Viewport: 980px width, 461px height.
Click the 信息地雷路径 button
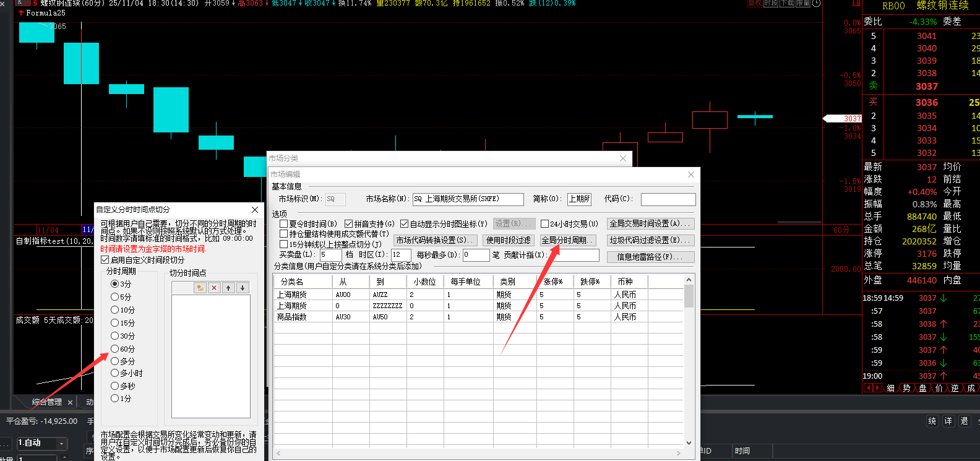[x=650, y=257]
